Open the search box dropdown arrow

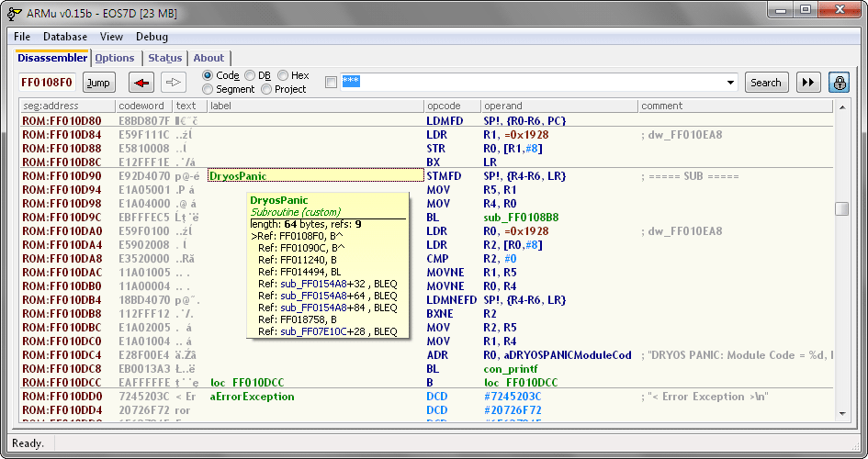[x=730, y=83]
